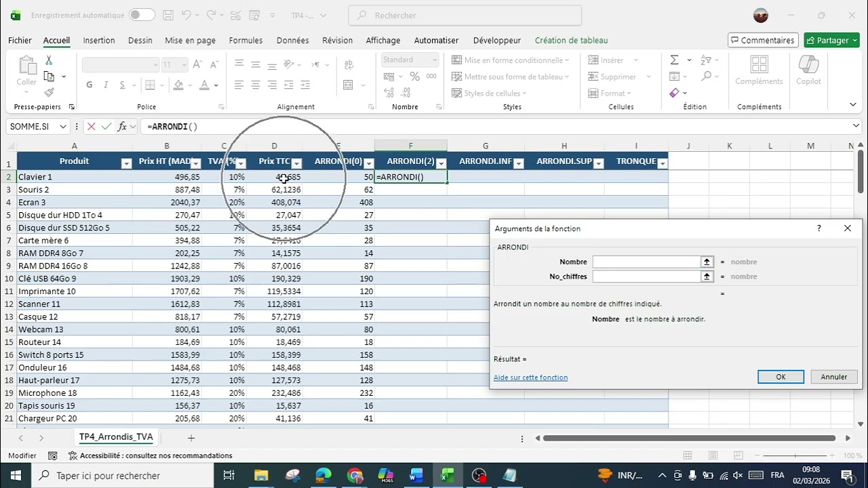The height and width of the screenshot is (488, 868).
Task: Open the Aide sur cette fonction link
Action: (530, 378)
